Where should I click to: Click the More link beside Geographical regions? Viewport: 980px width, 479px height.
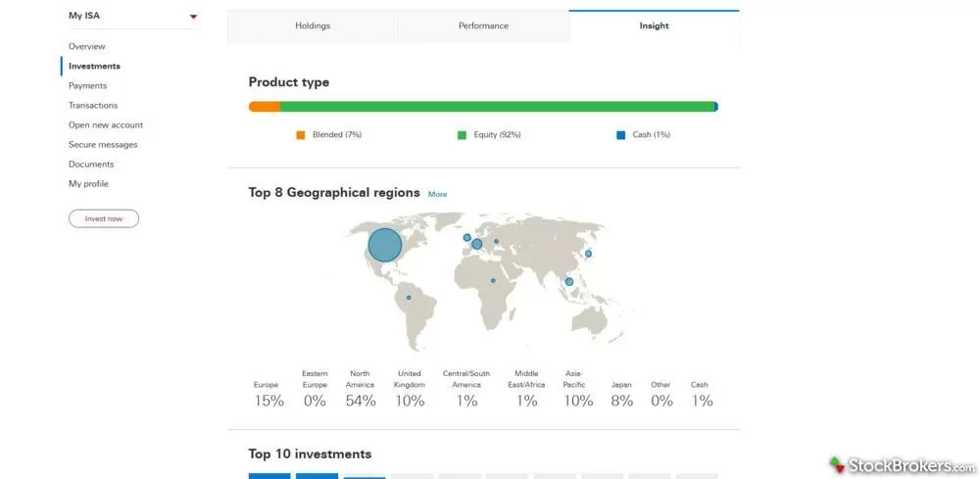point(437,194)
